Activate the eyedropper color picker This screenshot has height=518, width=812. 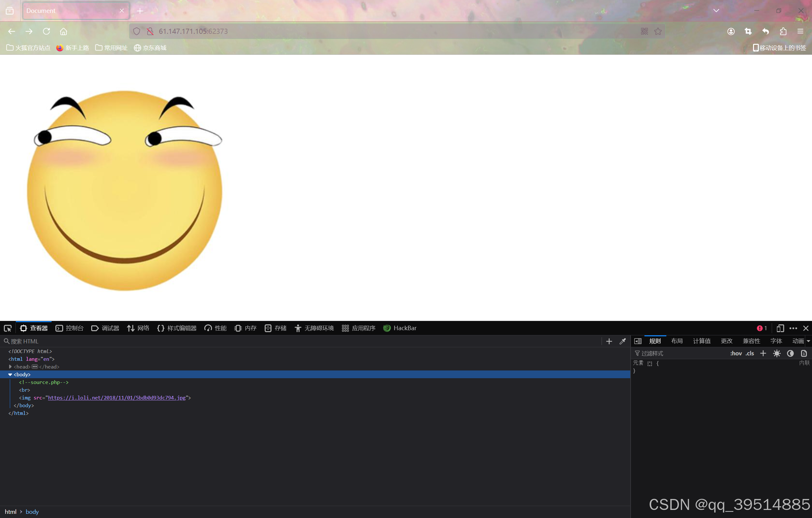[622, 341]
